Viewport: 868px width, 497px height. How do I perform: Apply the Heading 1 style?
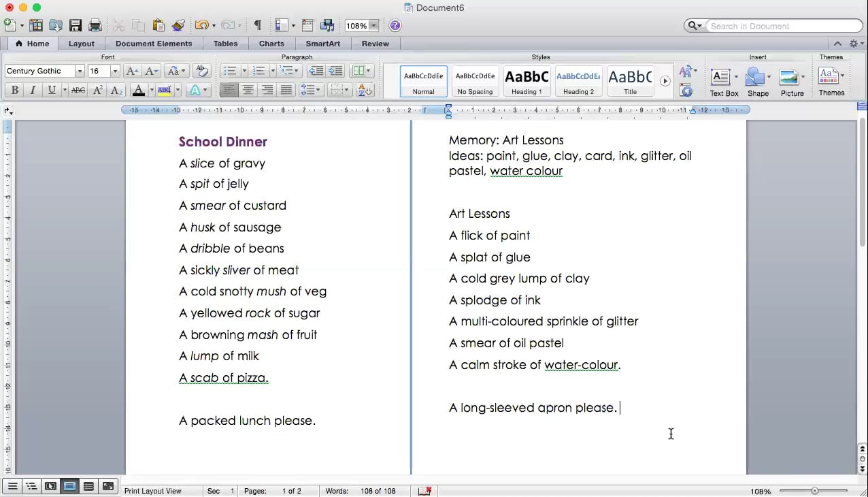[x=527, y=81]
